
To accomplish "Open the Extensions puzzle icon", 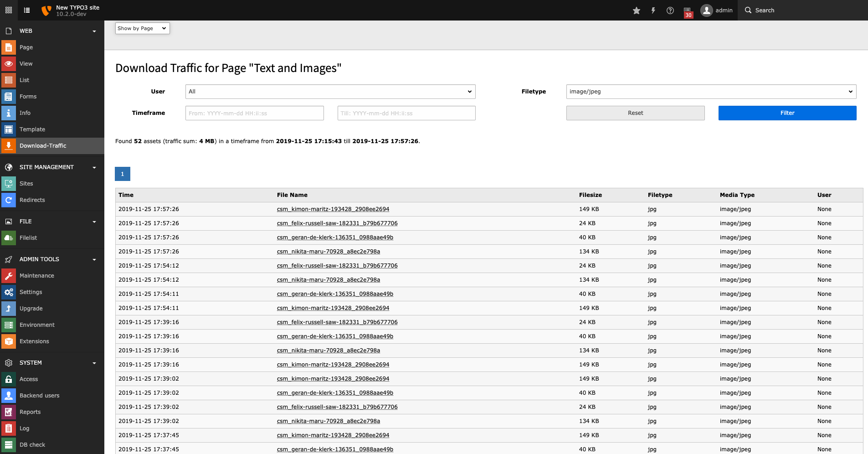I will click(x=9, y=341).
